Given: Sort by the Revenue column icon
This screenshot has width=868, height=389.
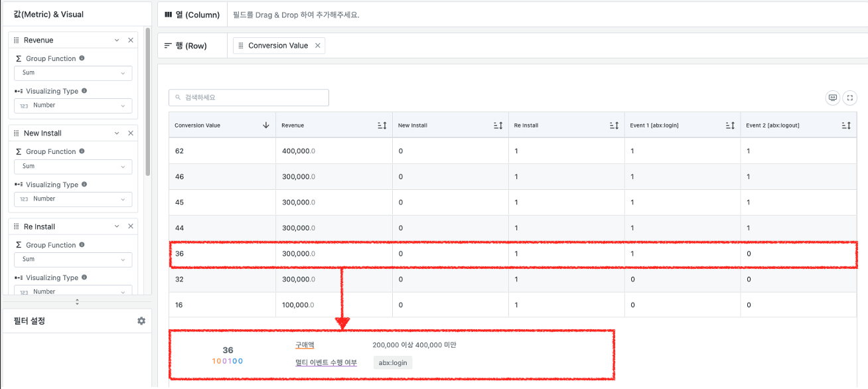Looking at the screenshot, I should coord(382,125).
